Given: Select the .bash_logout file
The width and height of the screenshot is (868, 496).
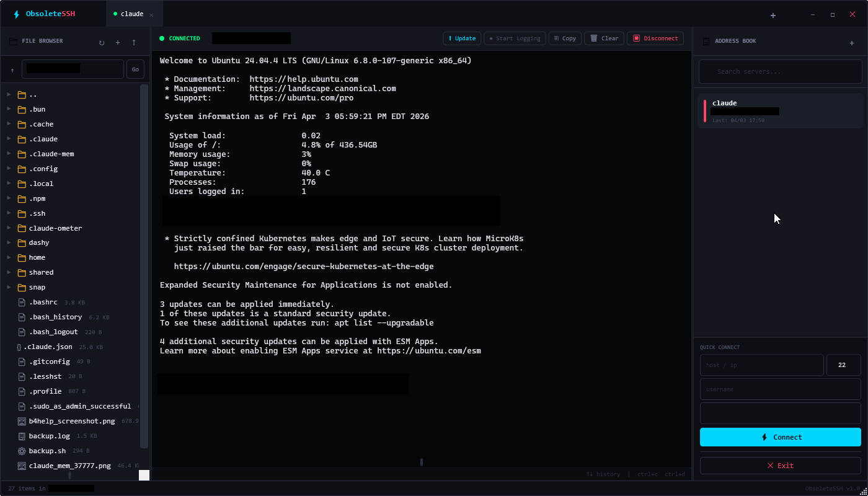Looking at the screenshot, I should click(x=53, y=332).
